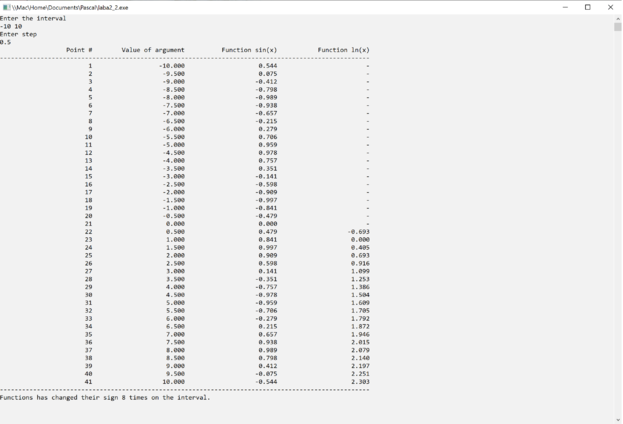
Task: Click the '-10 10' input line
Action: tap(11, 26)
